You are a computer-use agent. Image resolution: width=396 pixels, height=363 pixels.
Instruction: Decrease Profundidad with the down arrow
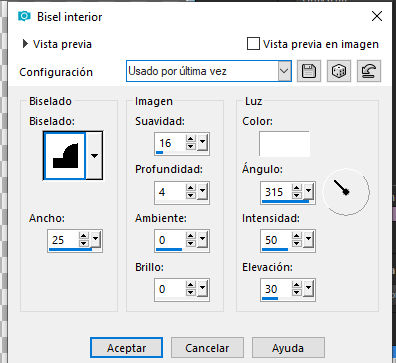pos(190,196)
